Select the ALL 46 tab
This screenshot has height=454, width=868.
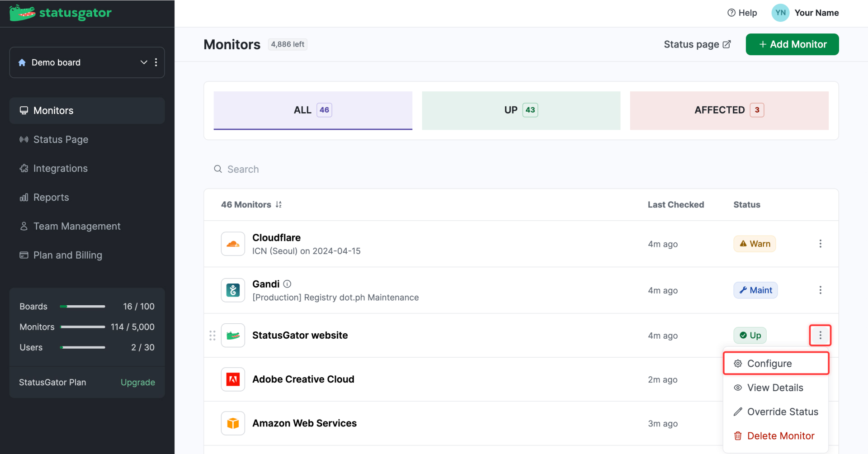coord(313,110)
